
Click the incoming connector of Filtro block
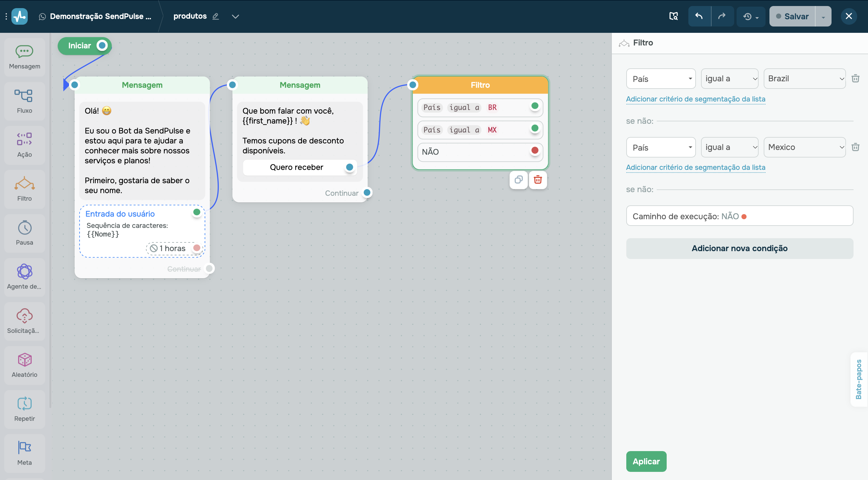point(413,85)
